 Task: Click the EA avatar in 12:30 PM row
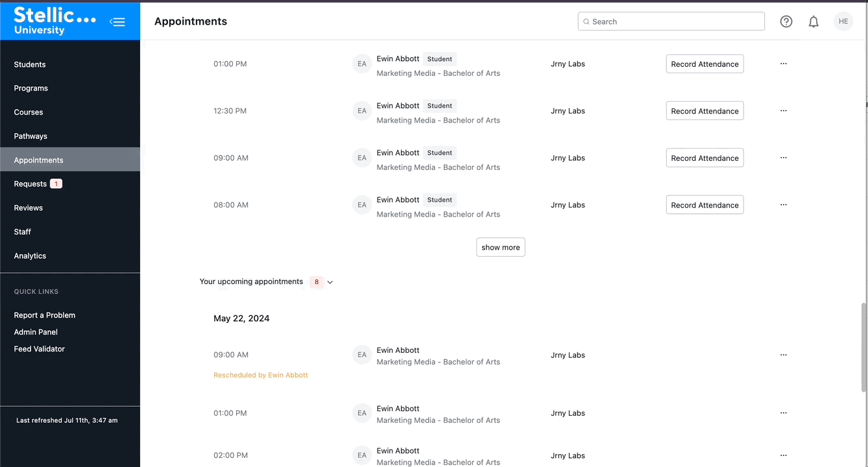[x=362, y=111]
